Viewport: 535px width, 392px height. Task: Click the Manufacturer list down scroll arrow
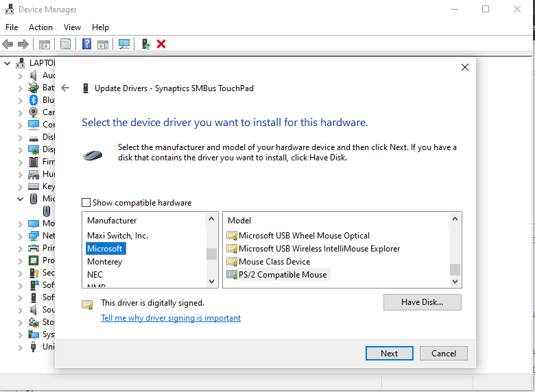point(211,282)
